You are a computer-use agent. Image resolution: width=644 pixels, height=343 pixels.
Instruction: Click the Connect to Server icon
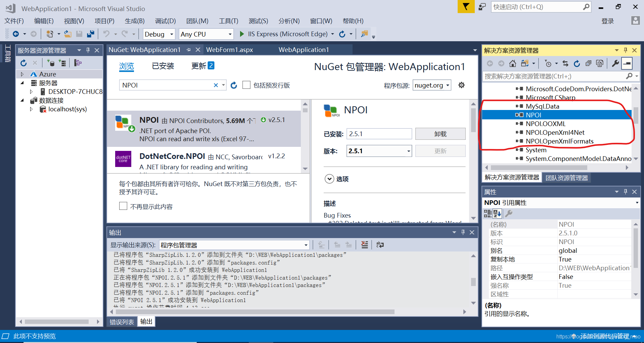pyautogui.click(x=62, y=63)
